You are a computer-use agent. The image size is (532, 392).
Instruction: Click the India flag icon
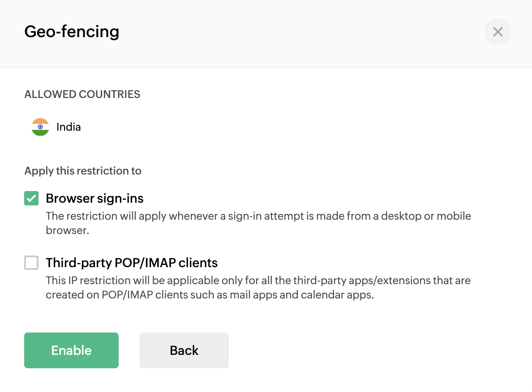coord(40,127)
